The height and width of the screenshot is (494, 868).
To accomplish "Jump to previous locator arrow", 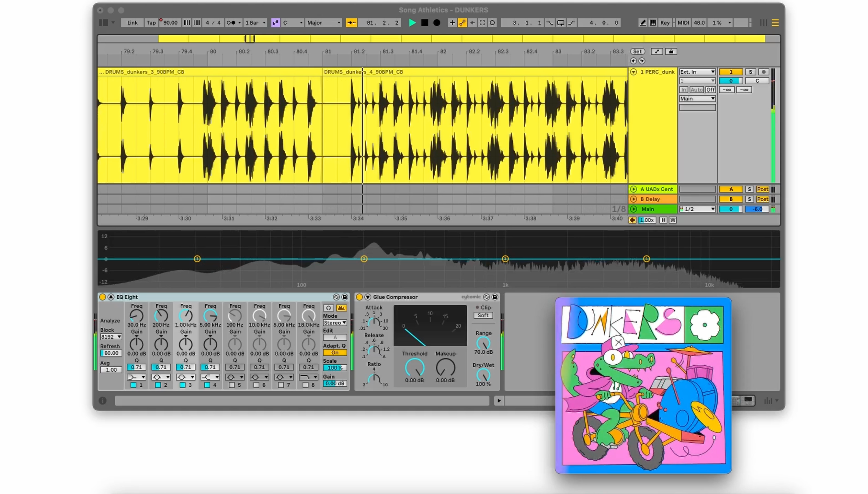I will click(x=633, y=61).
